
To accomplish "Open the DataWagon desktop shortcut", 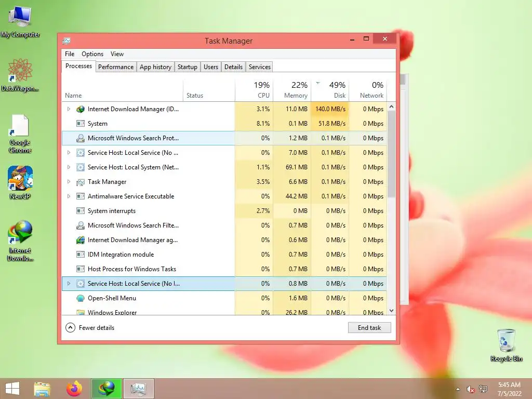I will coord(20,75).
